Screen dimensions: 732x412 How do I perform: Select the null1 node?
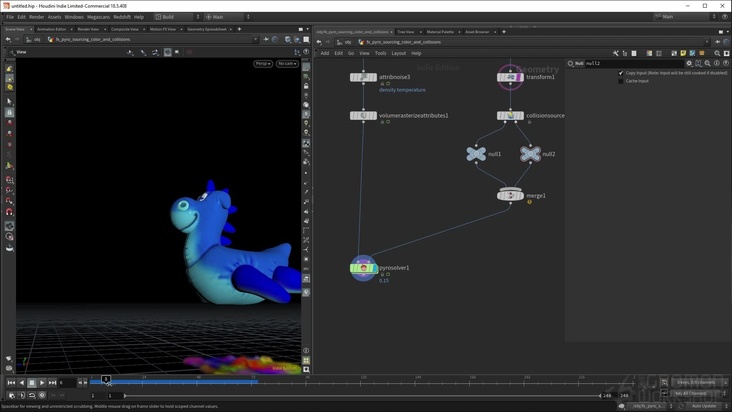point(476,154)
